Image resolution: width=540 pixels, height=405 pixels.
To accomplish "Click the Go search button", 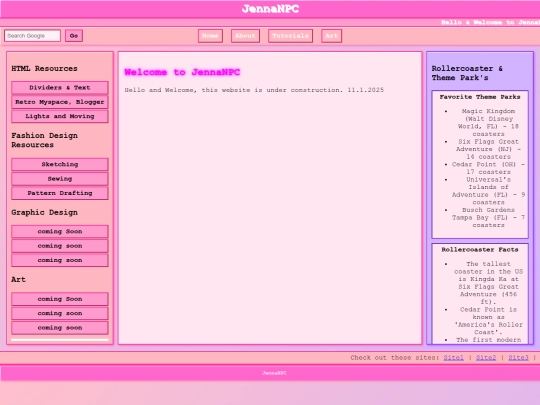I will tap(74, 35).
